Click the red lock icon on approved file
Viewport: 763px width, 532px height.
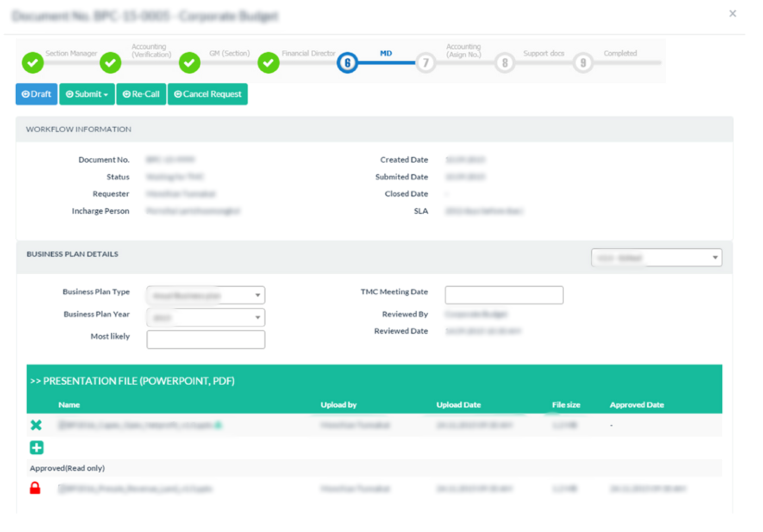coord(35,488)
